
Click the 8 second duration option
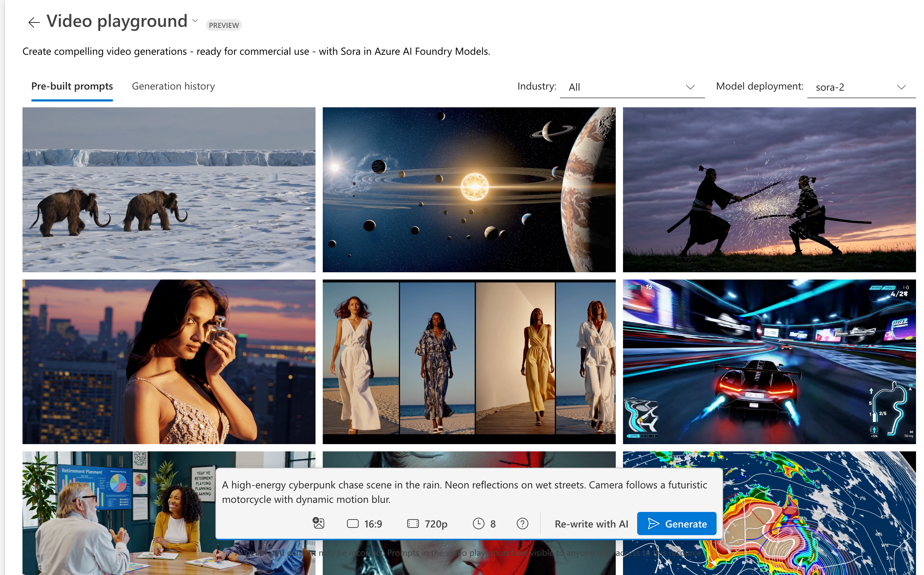click(484, 524)
